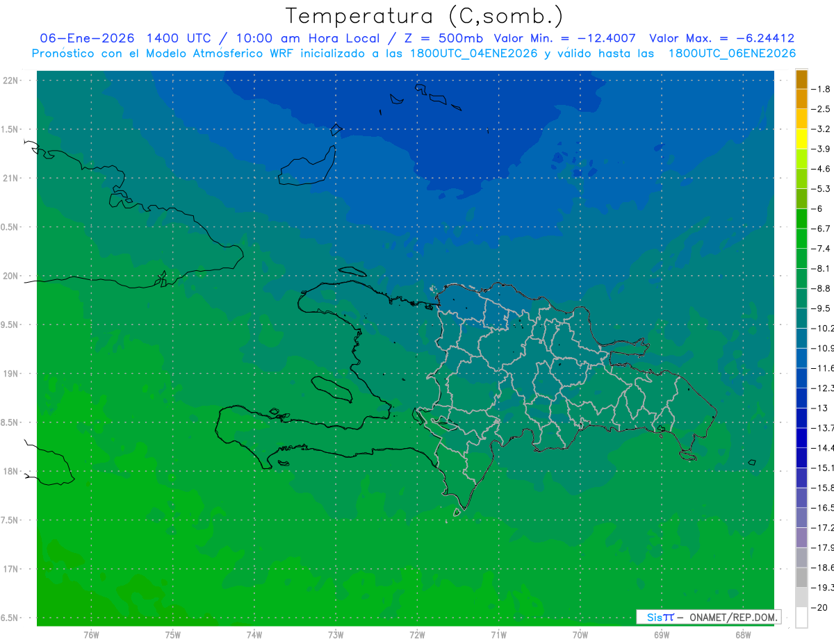Click the -3.2 legend value
Viewport: 834px width, 644px height.
(x=821, y=129)
